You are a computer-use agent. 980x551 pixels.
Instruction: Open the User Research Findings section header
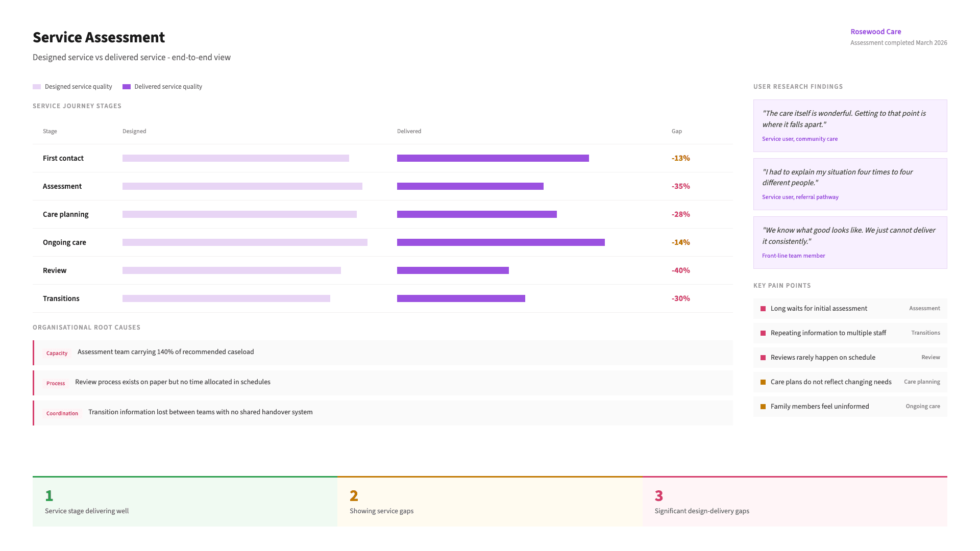(798, 86)
